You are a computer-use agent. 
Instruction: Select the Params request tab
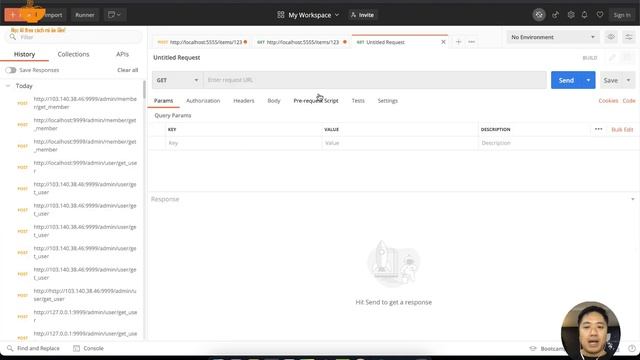pyautogui.click(x=163, y=100)
